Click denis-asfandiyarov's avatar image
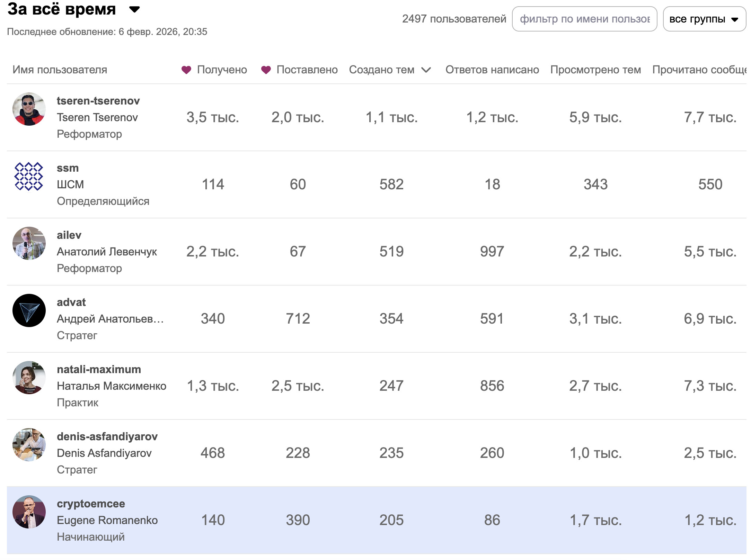751x560 pixels. pos(29,445)
